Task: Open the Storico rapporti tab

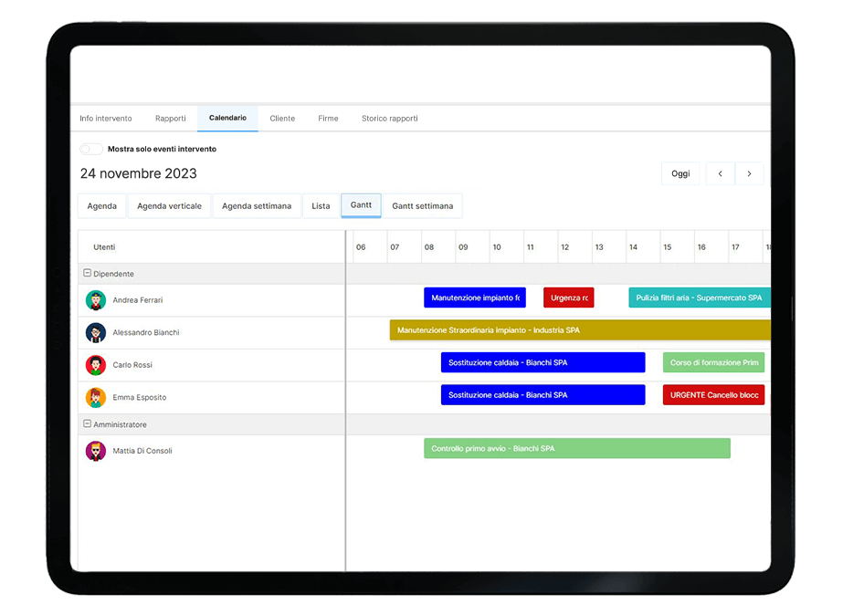Action: pos(389,119)
